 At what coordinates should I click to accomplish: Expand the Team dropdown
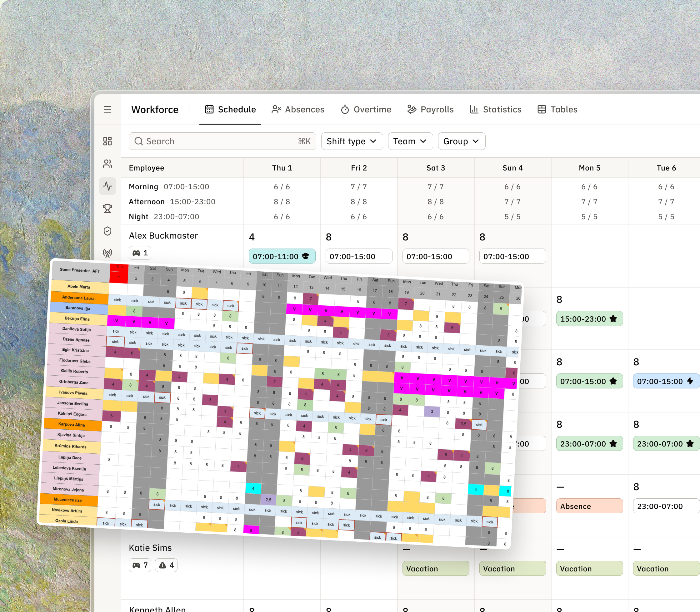410,141
